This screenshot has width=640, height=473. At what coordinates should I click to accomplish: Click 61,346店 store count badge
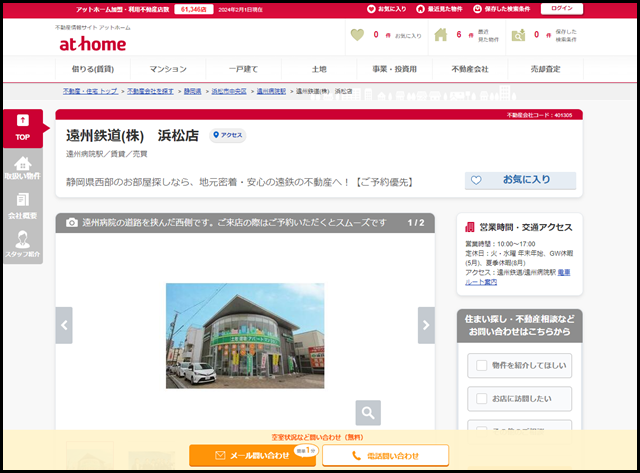tap(193, 9)
